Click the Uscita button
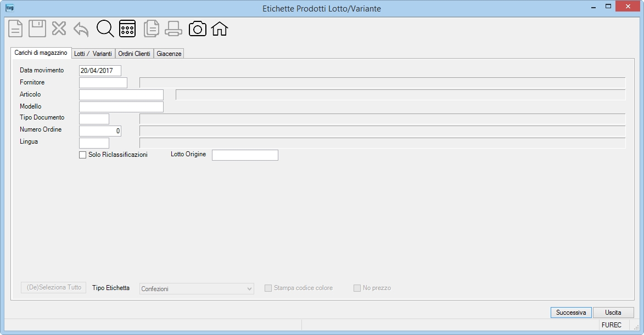 613,313
